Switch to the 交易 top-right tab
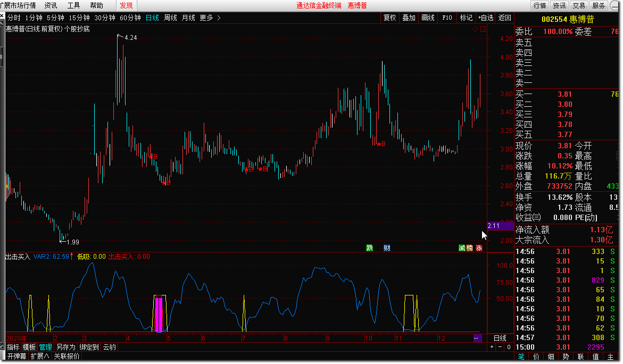623x364 pixels. click(579, 5)
